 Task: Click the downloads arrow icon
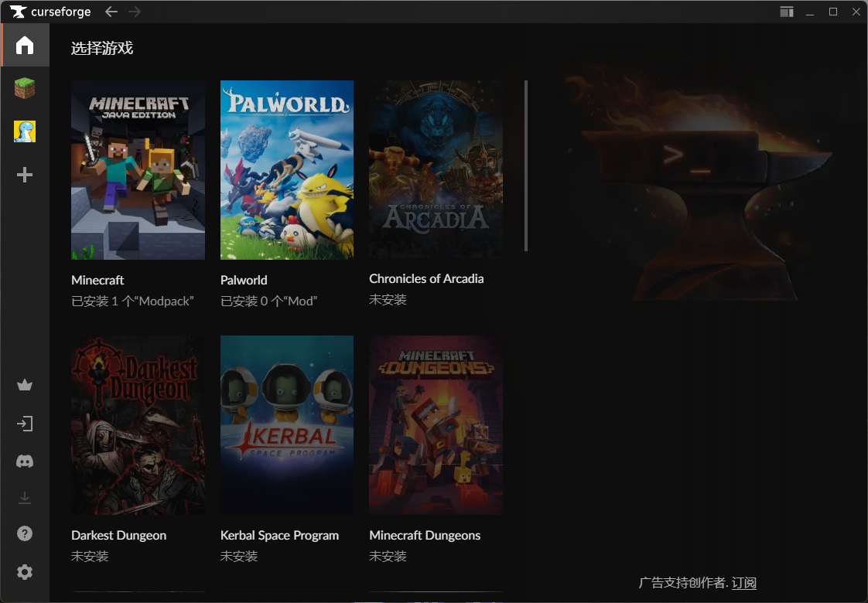pyautogui.click(x=25, y=498)
